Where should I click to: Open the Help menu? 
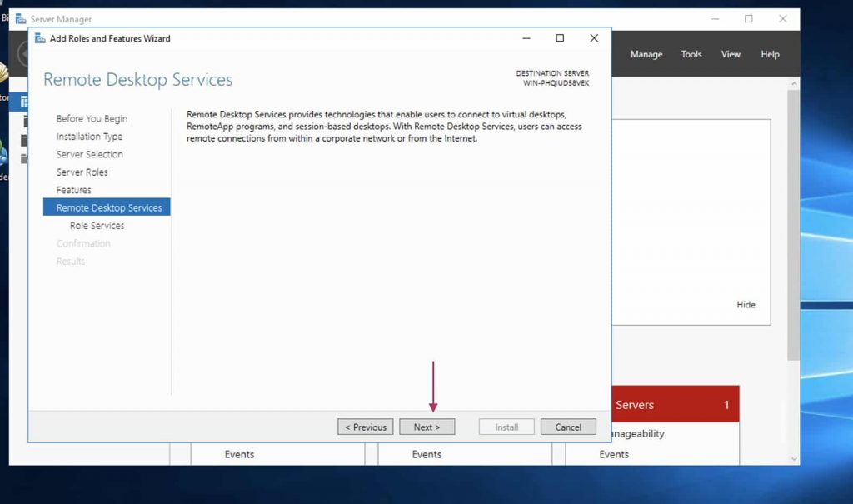770,54
